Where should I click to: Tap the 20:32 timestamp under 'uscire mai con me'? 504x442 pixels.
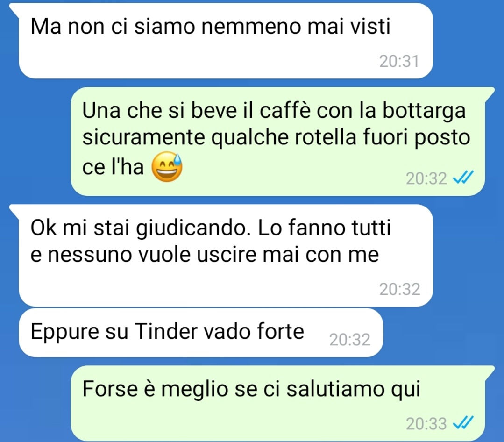click(399, 289)
